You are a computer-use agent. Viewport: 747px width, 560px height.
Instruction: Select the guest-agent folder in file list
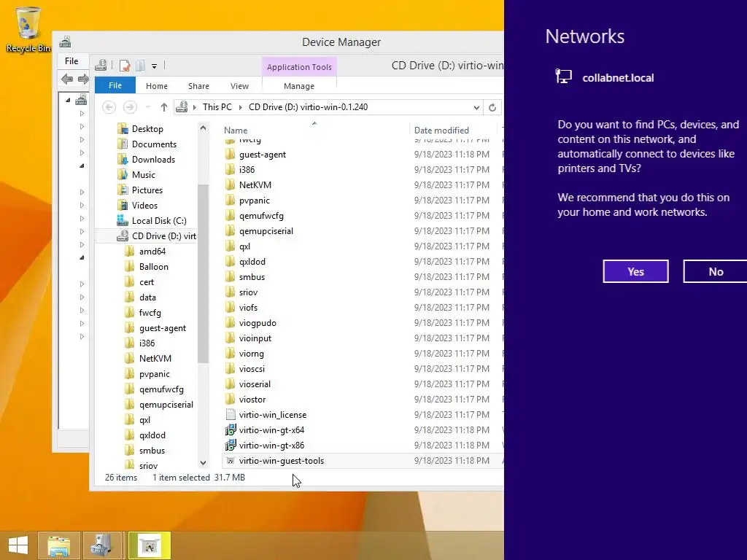click(x=263, y=155)
